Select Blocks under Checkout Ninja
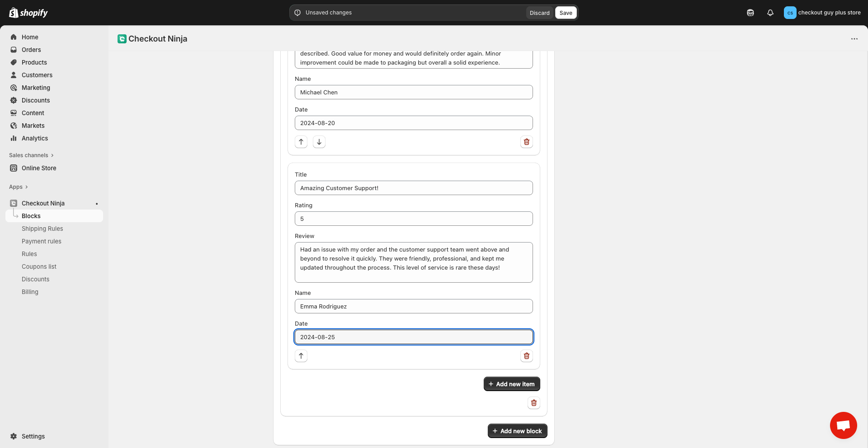This screenshot has width=868, height=448. [31, 216]
